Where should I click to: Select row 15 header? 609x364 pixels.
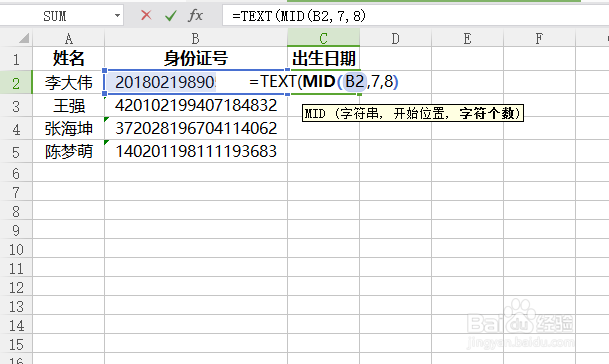point(16,344)
